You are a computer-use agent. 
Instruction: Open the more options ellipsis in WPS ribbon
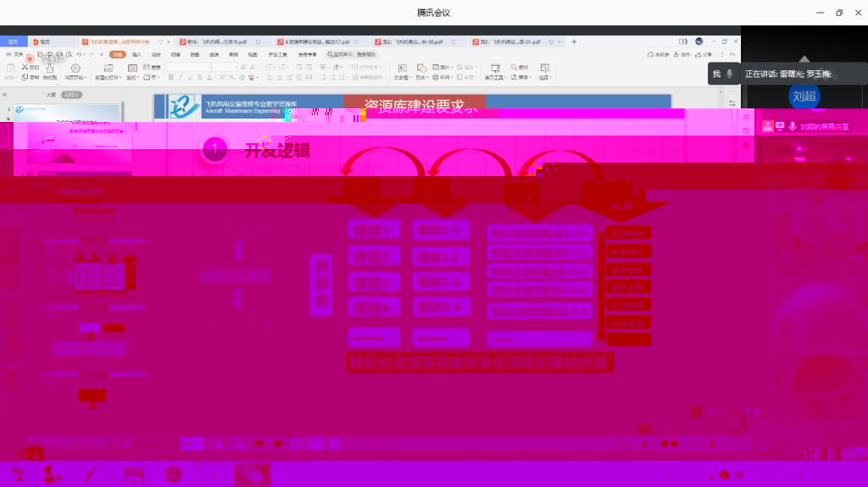722,55
